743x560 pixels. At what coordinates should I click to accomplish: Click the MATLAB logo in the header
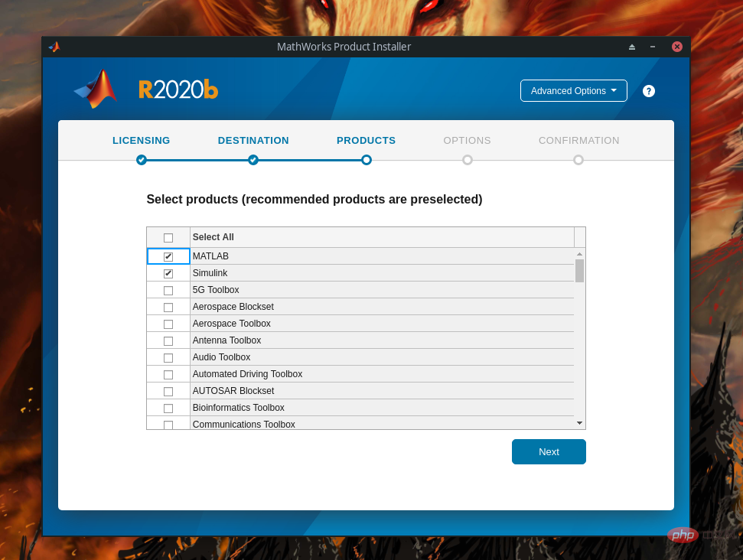coord(96,89)
